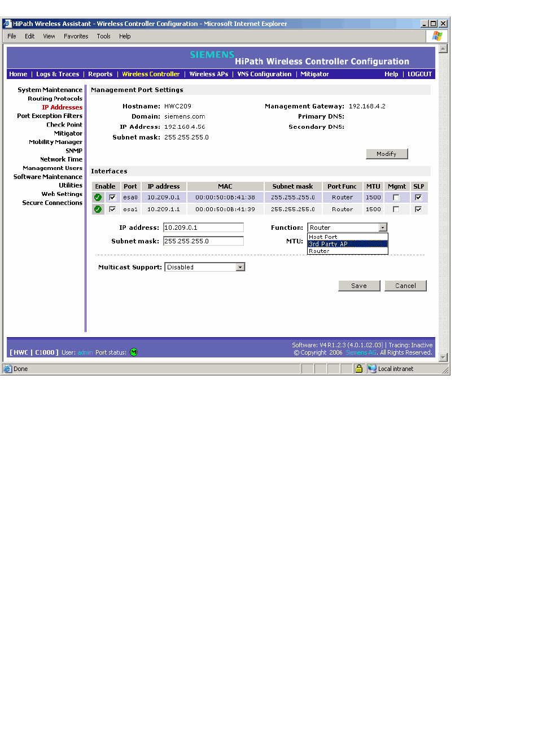Switch to Wireless Controller tab
The height and width of the screenshot is (742, 560).
click(151, 74)
